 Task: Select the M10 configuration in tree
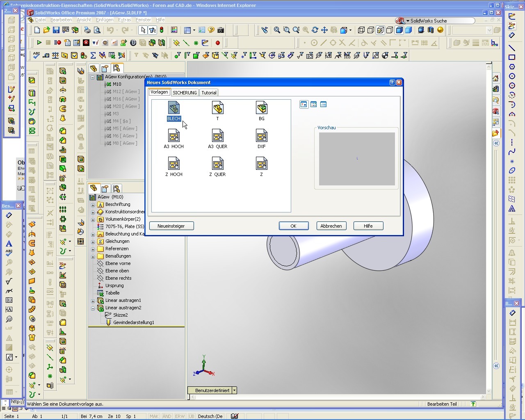pos(117,84)
